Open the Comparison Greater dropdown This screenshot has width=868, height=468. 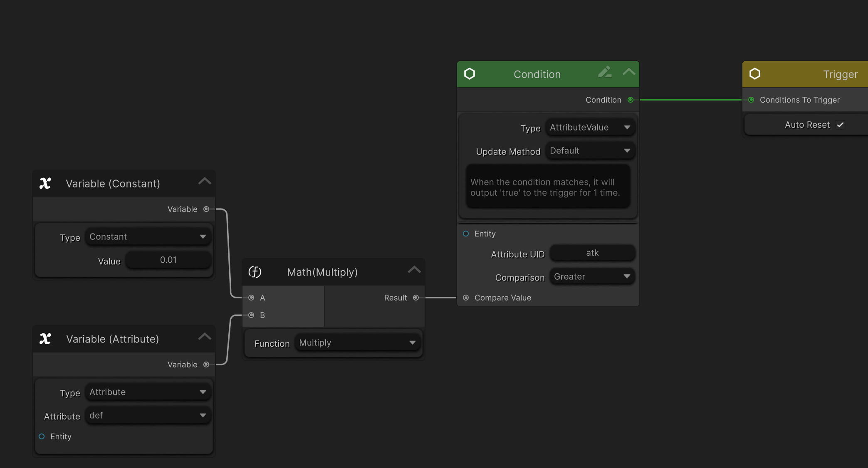coord(592,277)
